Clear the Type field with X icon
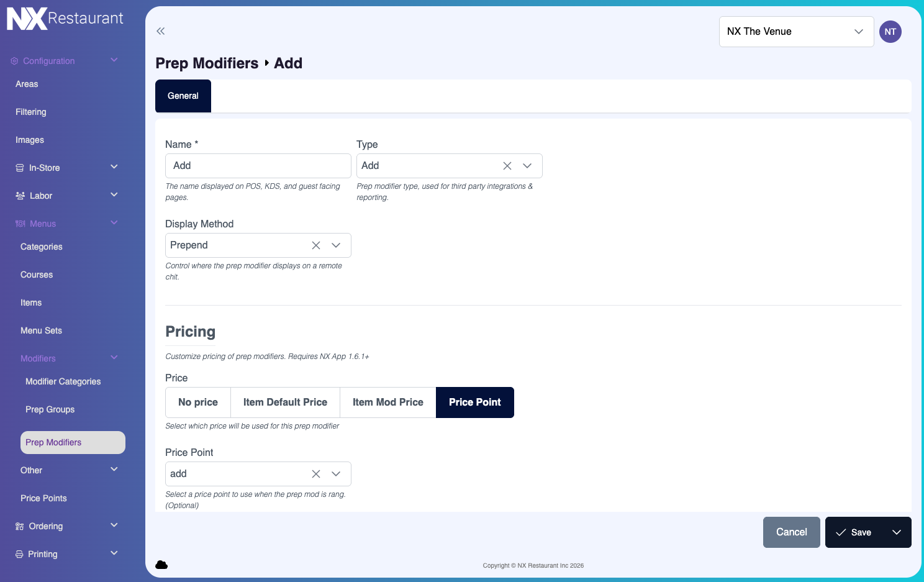The height and width of the screenshot is (582, 924). click(x=507, y=166)
